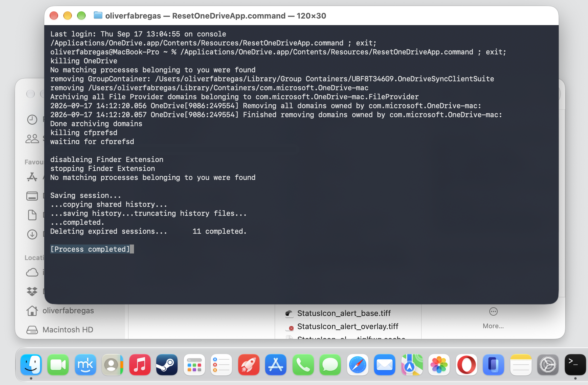The image size is (588, 385).
Task: Click 'Done archiving domains' text in Terminal
Action: (96, 123)
